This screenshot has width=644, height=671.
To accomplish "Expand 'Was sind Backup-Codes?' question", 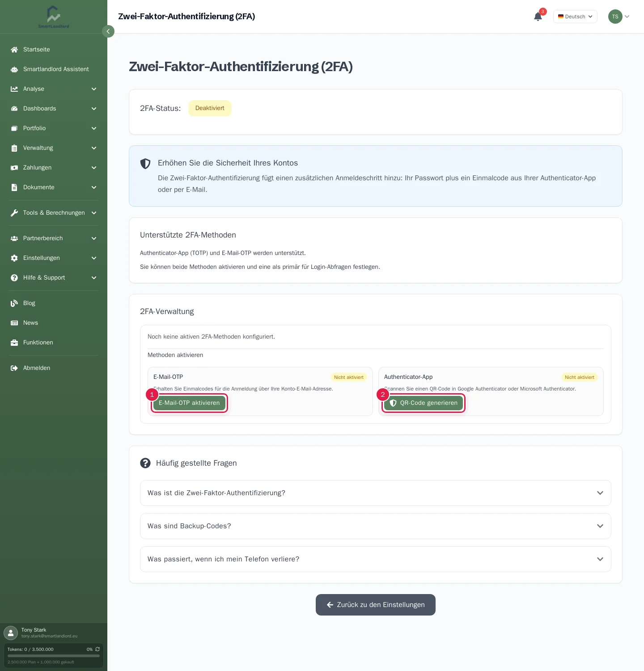I will click(x=376, y=526).
